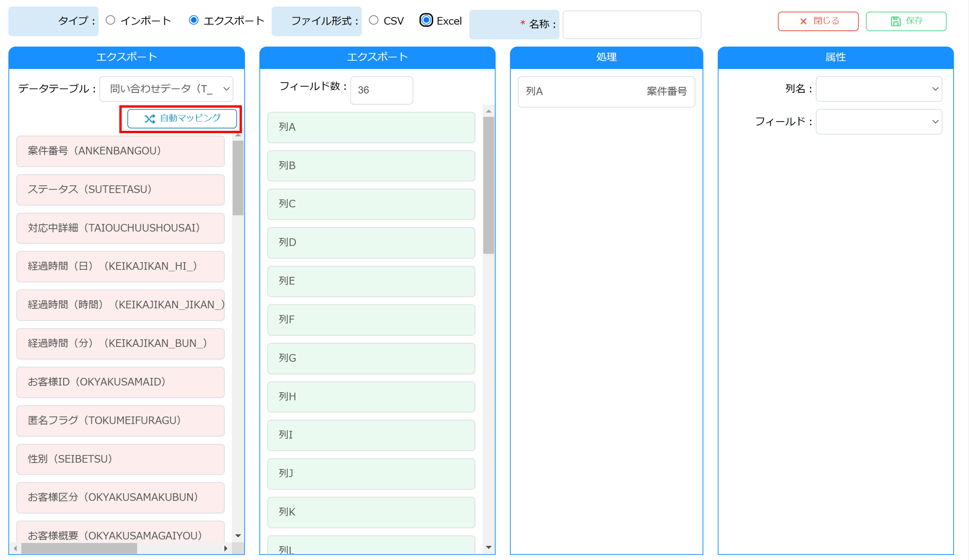Focus the 名称 name input field
The height and width of the screenshot is (560, 969).
click(x=631, y=25)
